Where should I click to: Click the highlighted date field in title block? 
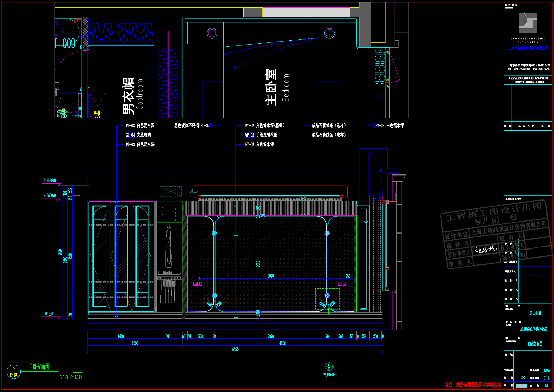click(x=521, y=386)
